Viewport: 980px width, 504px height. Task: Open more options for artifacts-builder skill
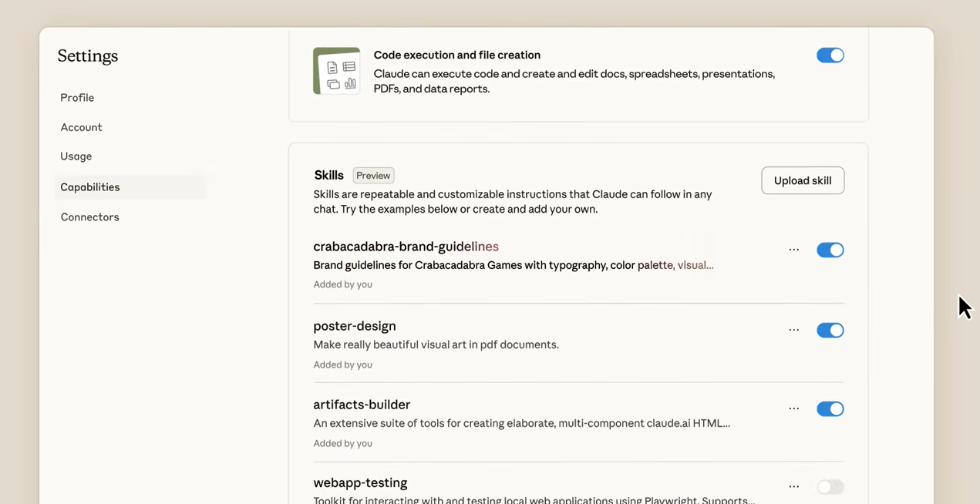793,408
